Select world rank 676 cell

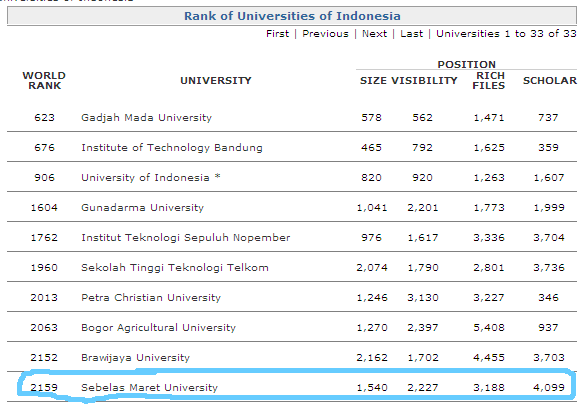[x=44, y=148]
